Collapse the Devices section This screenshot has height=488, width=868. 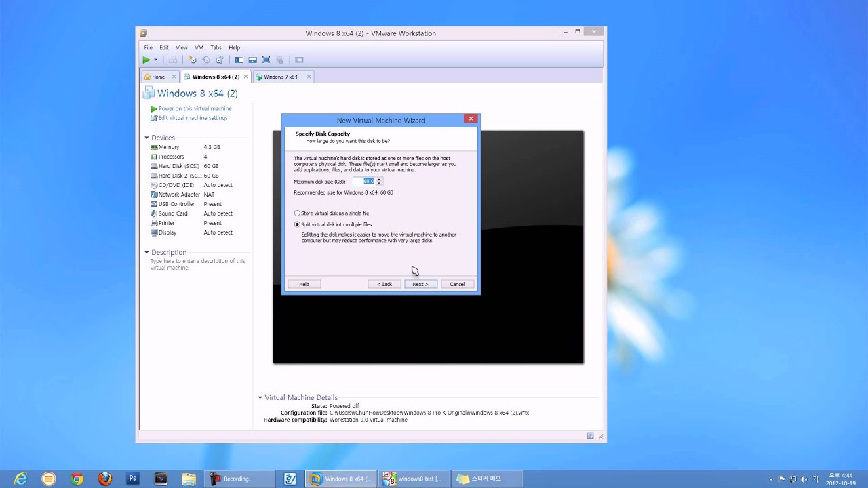(x=146, y=138)
